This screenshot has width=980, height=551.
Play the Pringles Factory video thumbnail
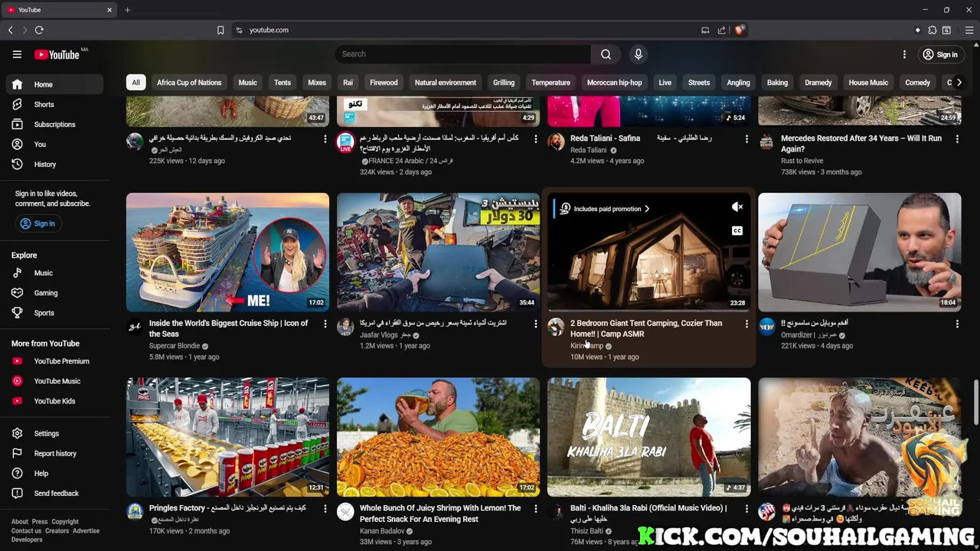[x=227, y=436]
